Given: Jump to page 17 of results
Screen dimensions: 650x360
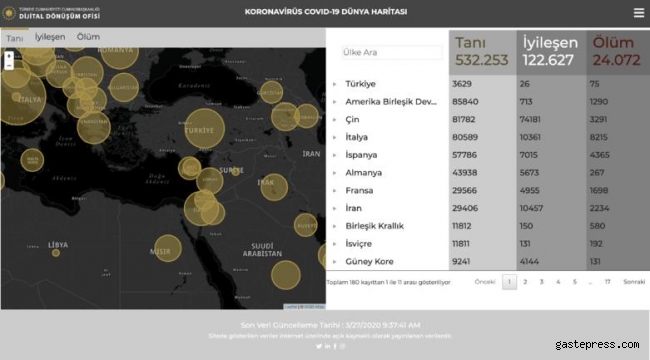Looking at the screenshot, I should coord(607,282).
